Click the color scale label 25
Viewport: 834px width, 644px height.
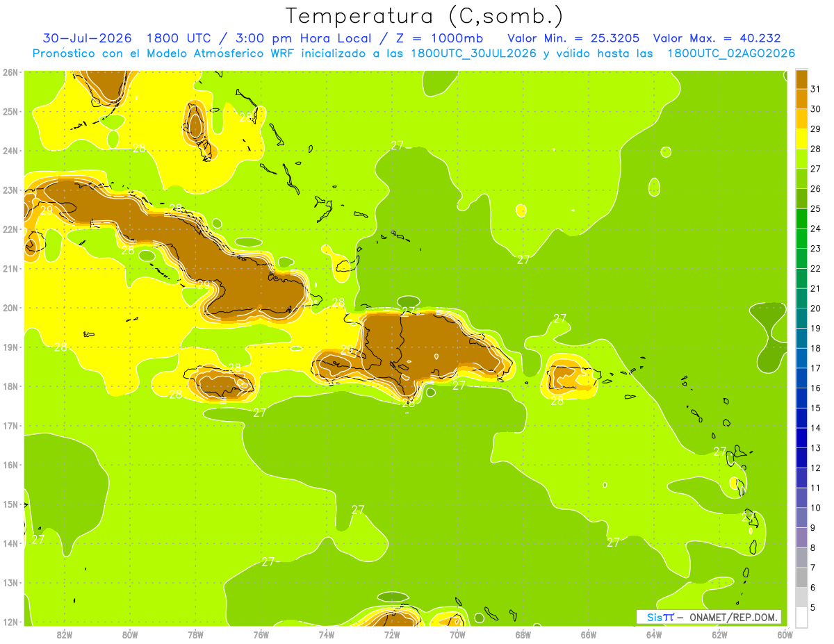point(816,208)
